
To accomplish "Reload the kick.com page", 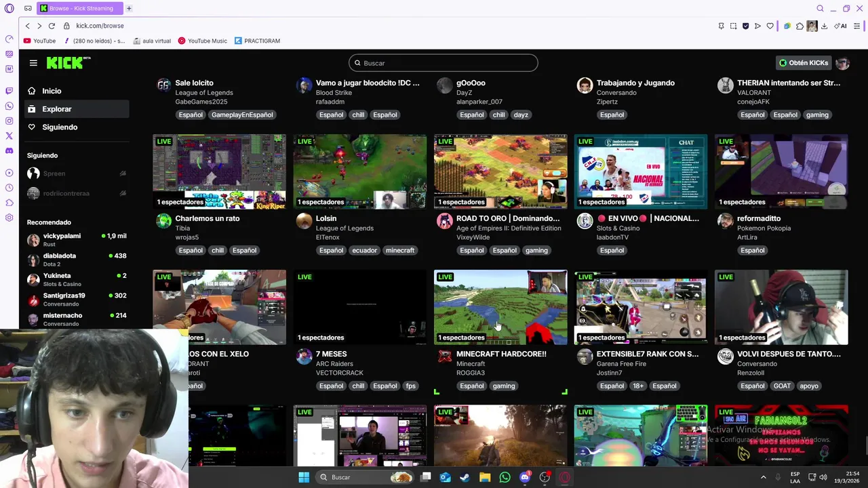I will pos(52,26).
